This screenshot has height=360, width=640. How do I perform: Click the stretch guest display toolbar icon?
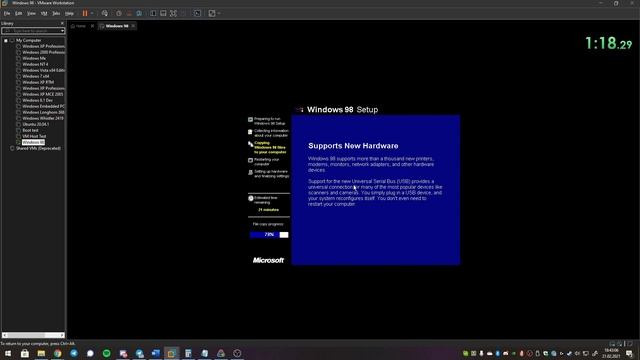(x=212, y=13)
